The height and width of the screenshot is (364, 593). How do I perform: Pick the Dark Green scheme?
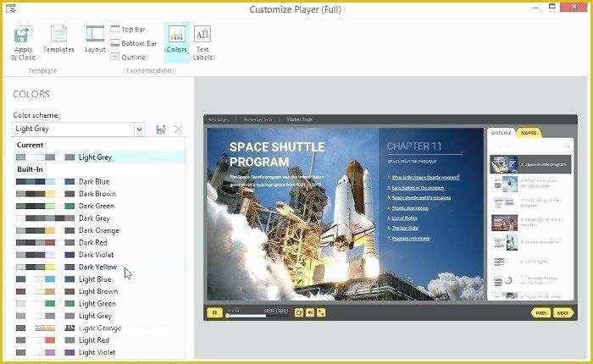[x=99, y=206]
